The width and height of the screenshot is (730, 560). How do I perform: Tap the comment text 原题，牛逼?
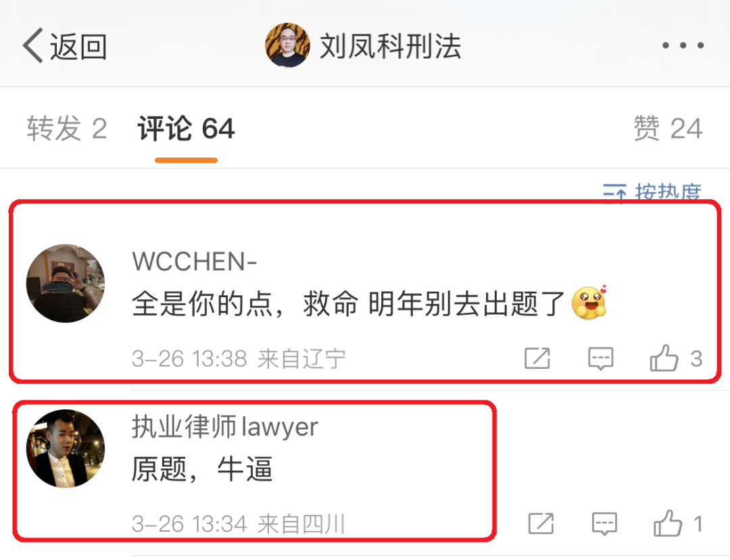[x=202, y=469]
